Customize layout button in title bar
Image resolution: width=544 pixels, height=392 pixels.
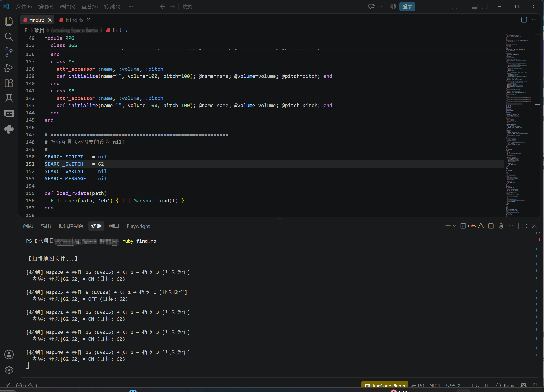pos(464,6)
